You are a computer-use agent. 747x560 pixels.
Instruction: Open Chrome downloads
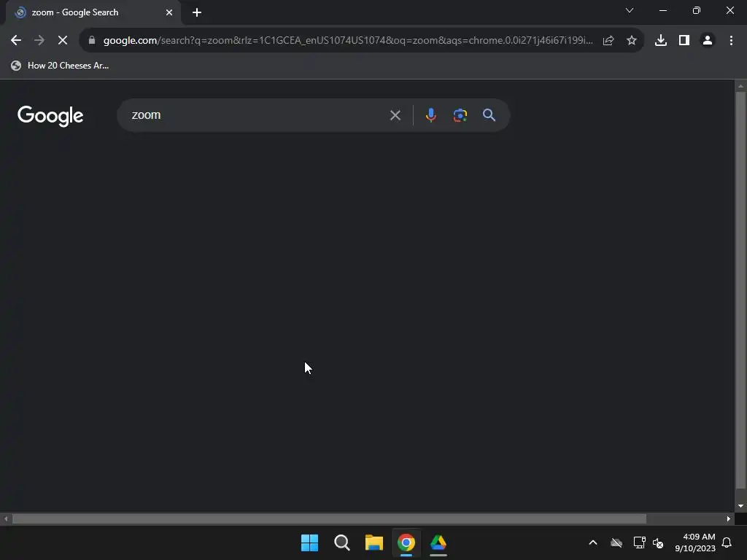coord(661,41)
